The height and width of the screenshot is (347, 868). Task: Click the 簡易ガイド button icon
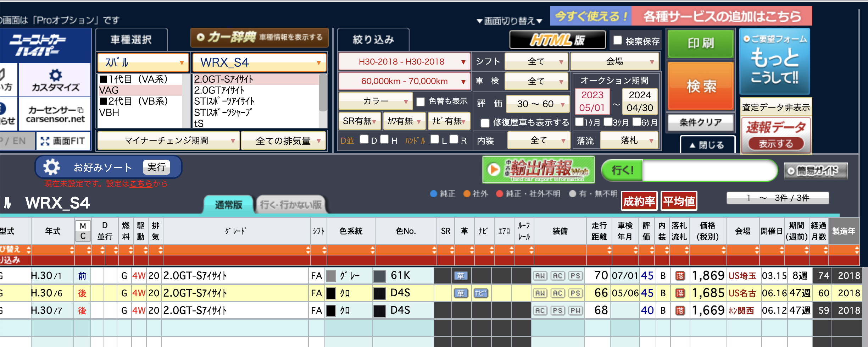pyautogui.click(x=816, y=171)
